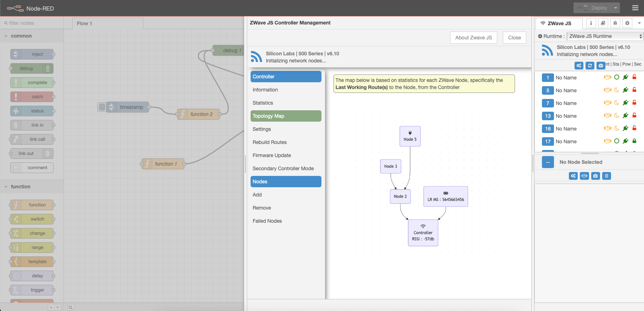Click the controller settings cogs icon button
Screen dimensions: 644x311
tap(579, 66)
